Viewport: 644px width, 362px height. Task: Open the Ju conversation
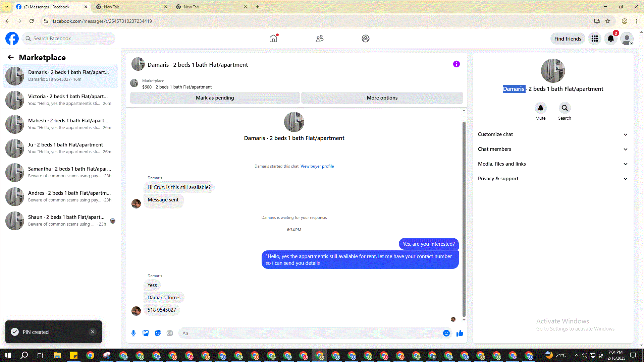tap(60, 148)
